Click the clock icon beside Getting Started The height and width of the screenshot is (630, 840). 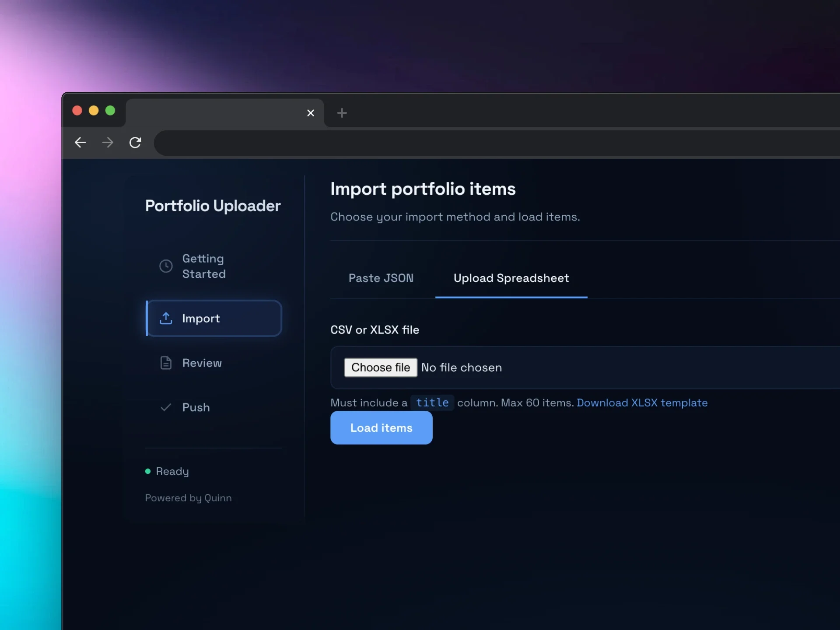pos(166,266)
